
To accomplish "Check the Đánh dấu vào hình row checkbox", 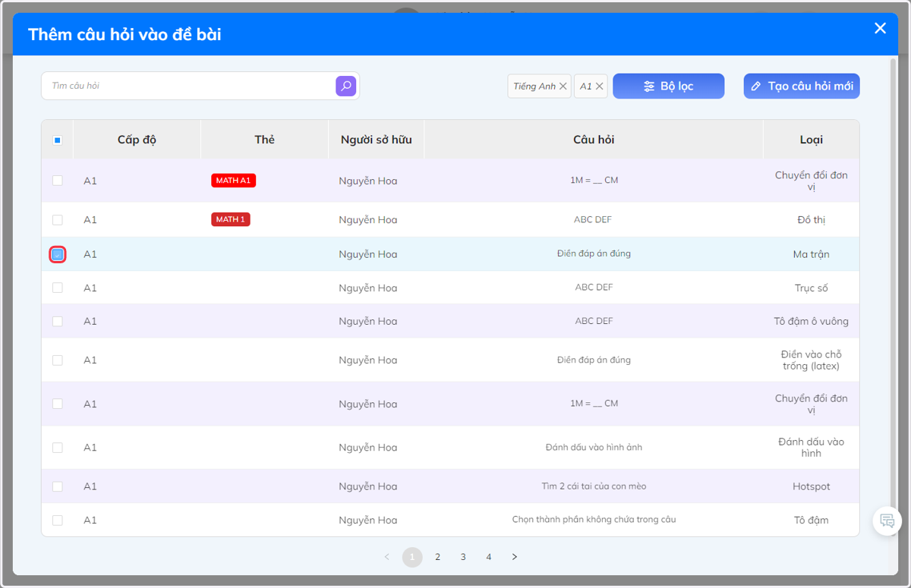I will coord(58,448).
